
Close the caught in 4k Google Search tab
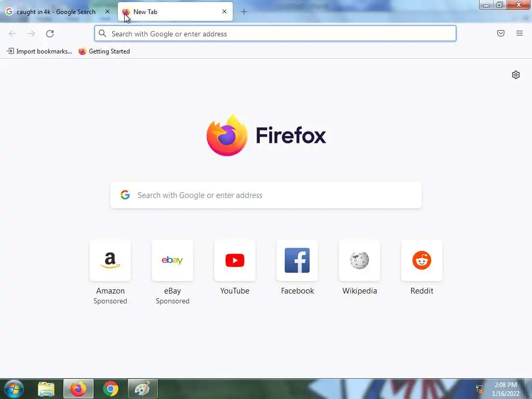(x=108, y=11)
